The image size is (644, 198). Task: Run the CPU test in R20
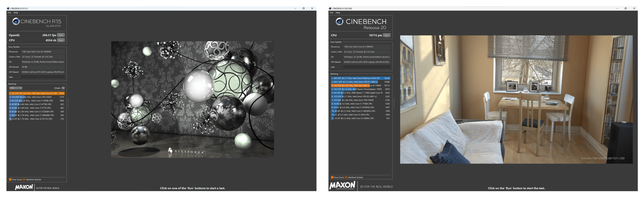[387, 35]
